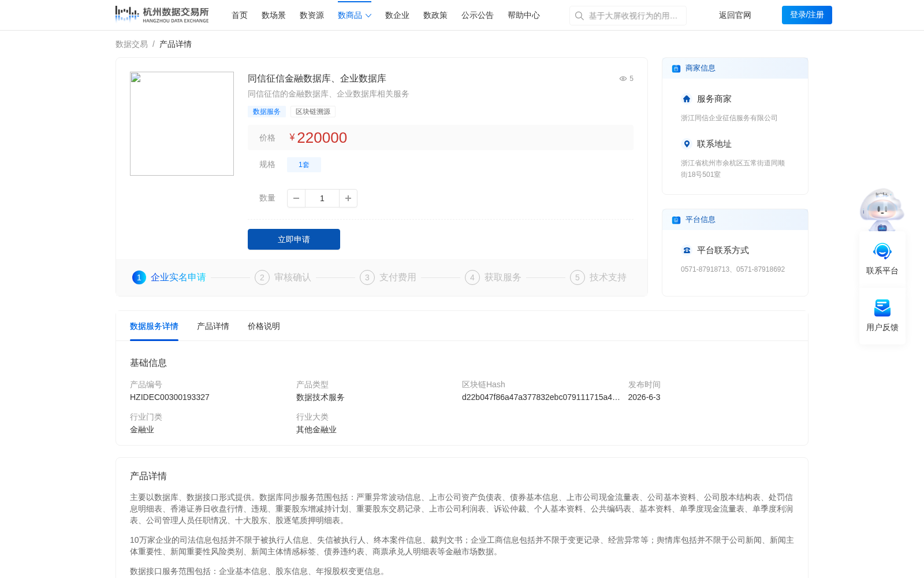The height and width of the screenshot is (578, 924).
Task: Click the 立即申请 button
Action: point(294,239)
